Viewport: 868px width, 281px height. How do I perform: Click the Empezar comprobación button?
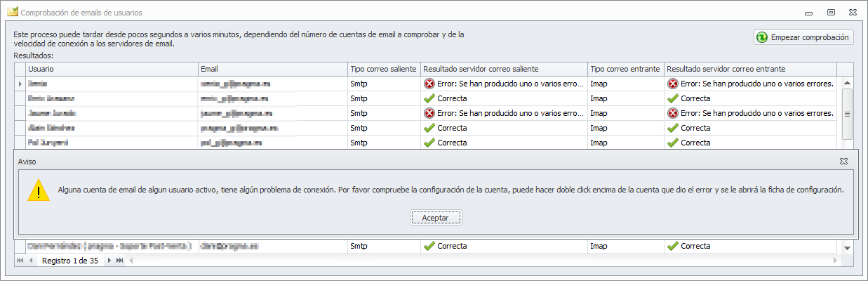[x=803, y=37]
